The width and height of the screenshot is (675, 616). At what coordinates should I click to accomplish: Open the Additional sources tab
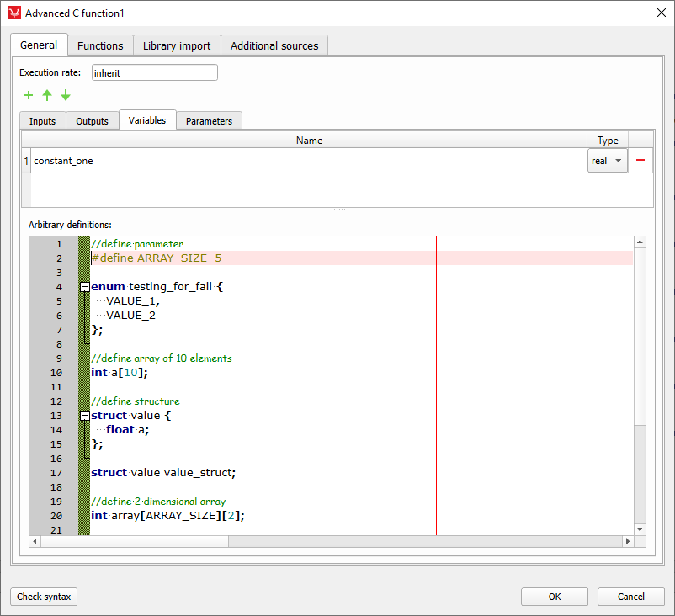tap(274, 45)
